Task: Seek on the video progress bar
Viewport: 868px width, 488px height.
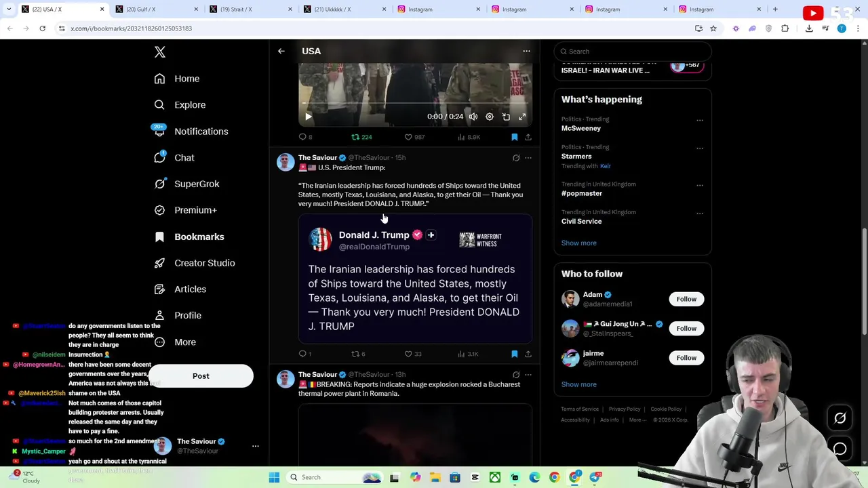Action: [x=415, y=103]
